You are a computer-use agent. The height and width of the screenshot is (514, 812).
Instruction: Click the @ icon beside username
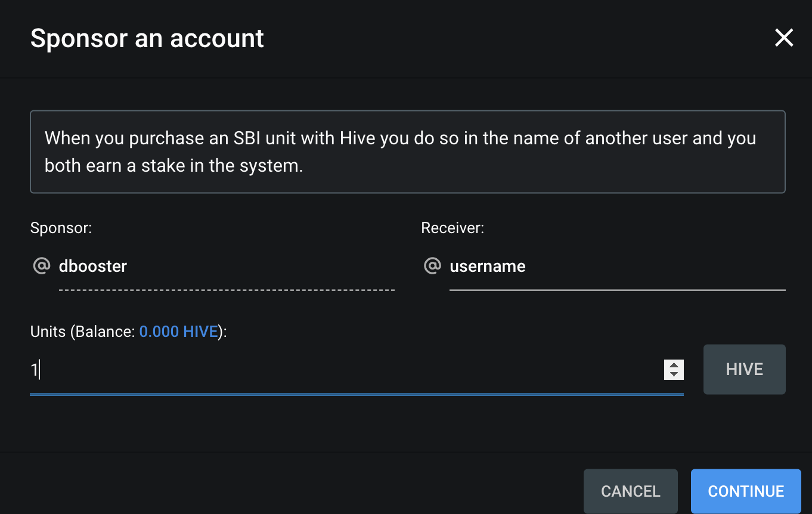432,265
